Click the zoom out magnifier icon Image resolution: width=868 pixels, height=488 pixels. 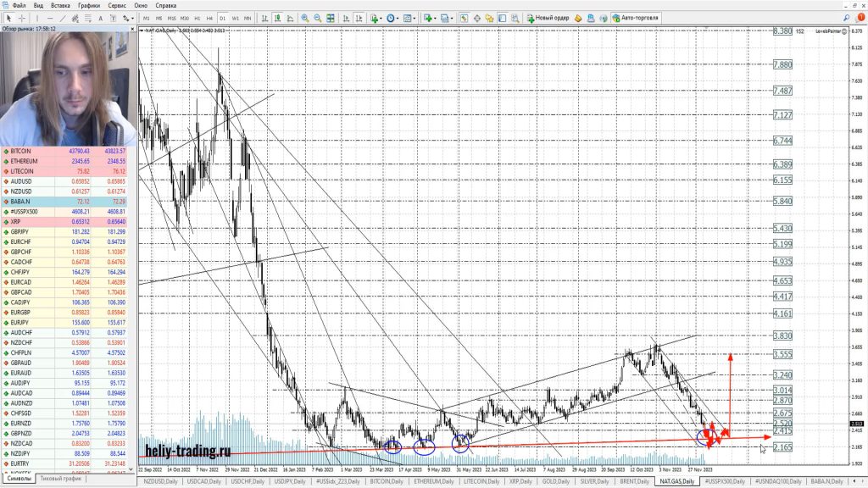coord(317,18)
